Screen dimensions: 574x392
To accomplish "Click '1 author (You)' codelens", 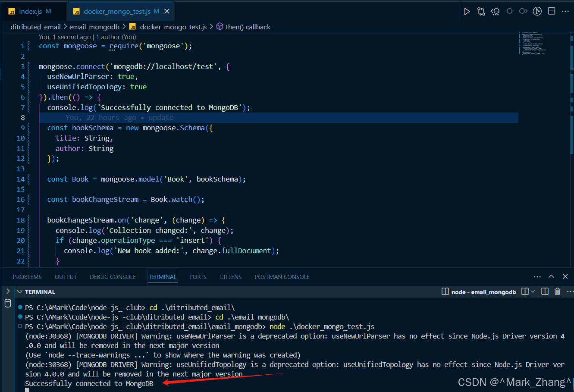I will click(x=116, y=37).
